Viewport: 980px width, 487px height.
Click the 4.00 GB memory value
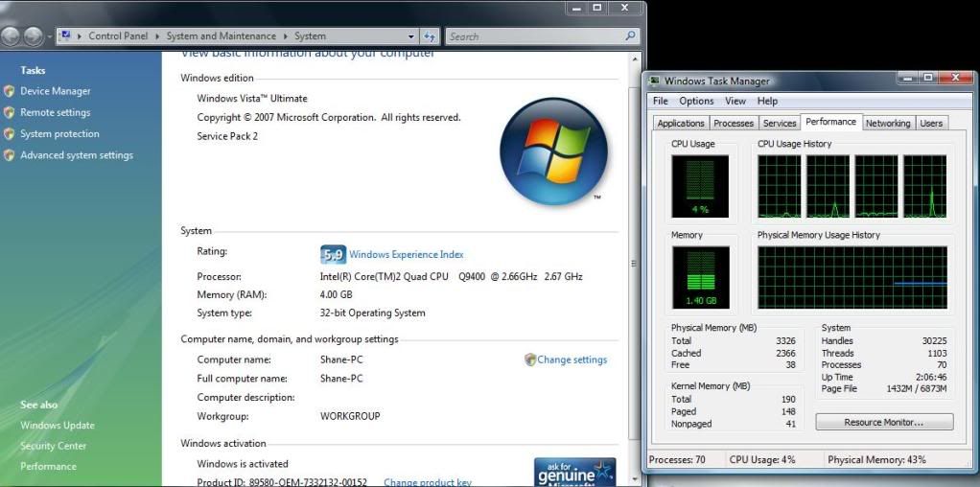click(336, 294)
